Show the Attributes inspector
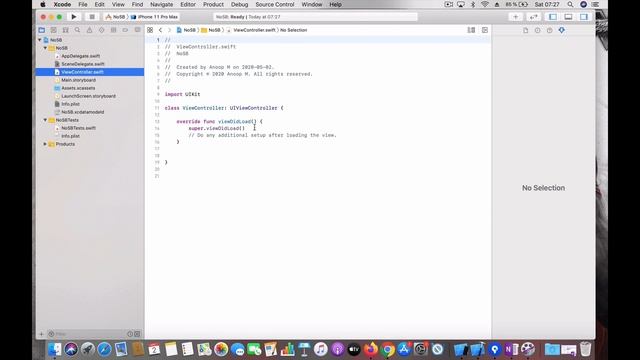 [x=562, y=30]
